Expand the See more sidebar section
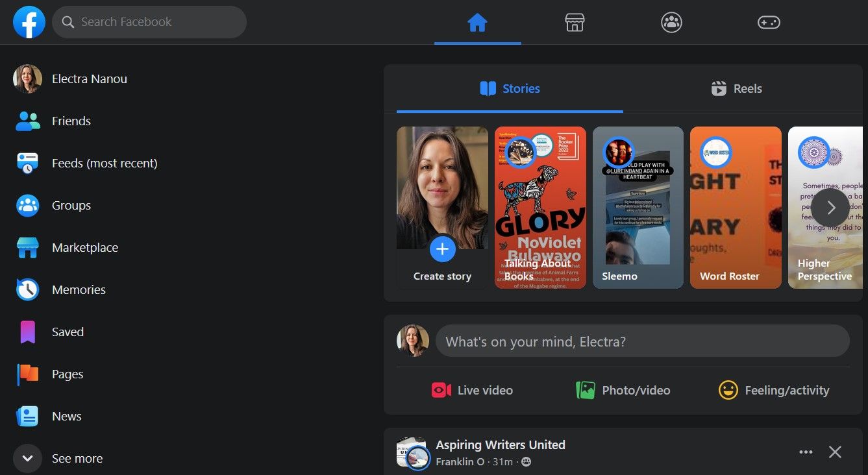 (x=77, y=458)
